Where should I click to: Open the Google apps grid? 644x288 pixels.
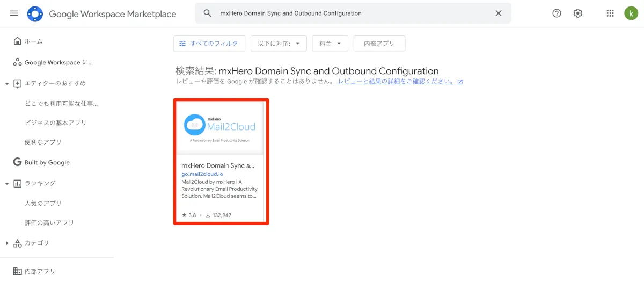(610, 13)
